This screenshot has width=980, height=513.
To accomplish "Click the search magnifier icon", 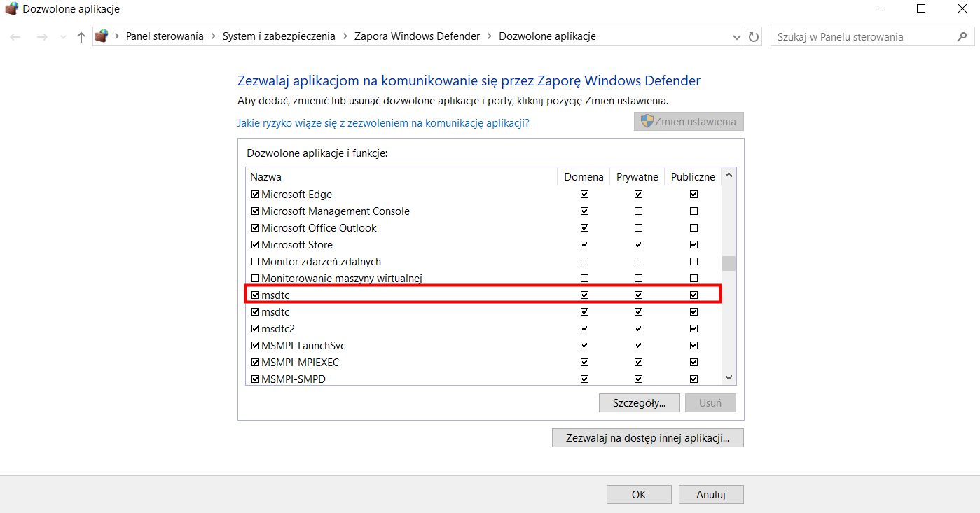I will pyautogui.click(x=962, y=36).
